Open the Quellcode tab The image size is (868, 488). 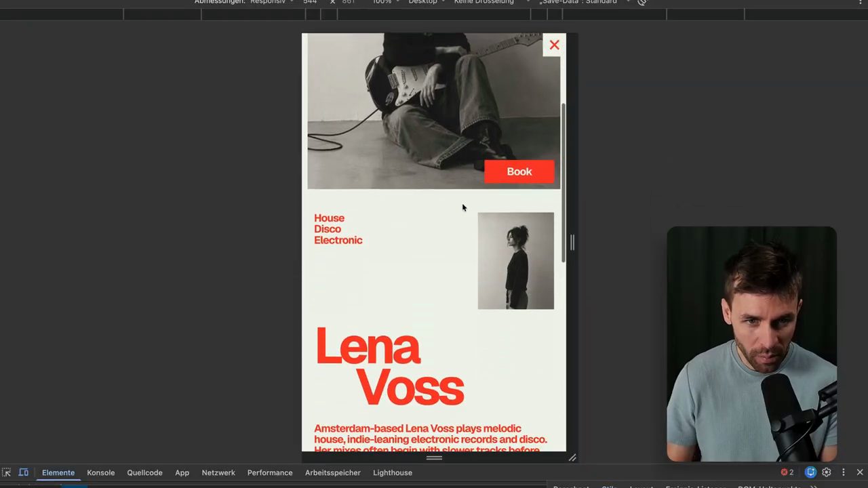[x=144, y=472]
